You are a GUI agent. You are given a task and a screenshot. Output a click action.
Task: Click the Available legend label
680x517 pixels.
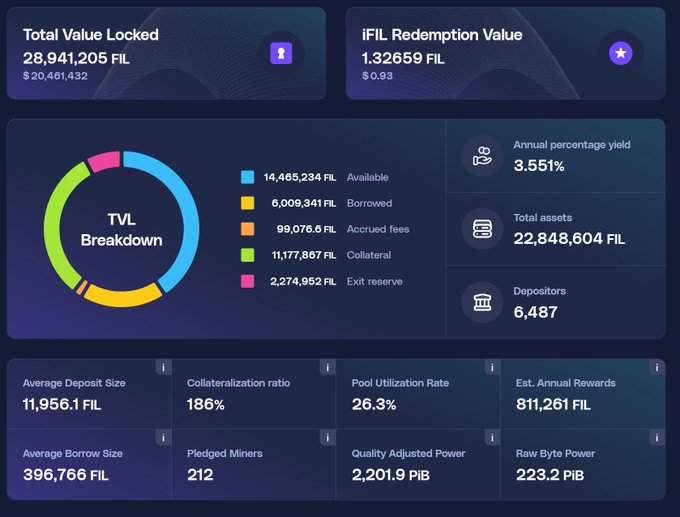(x=367, y=177)
